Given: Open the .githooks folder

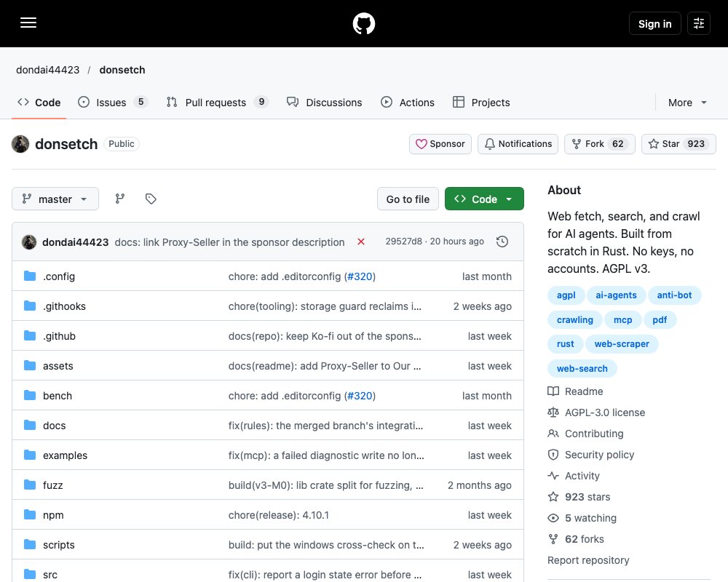Looking at the screenshot, I should (64, 306).
